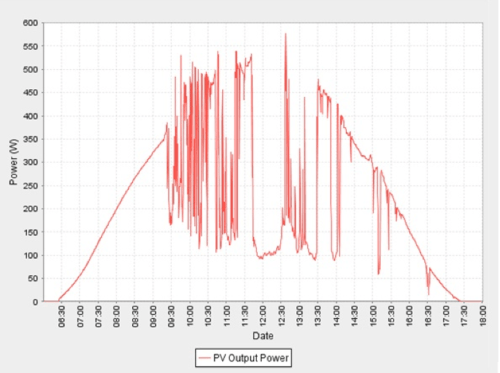The height and width of the screenshot is (373, 500).
Task: Click the 08:00 time tick label
Action: tap(117, 317)
